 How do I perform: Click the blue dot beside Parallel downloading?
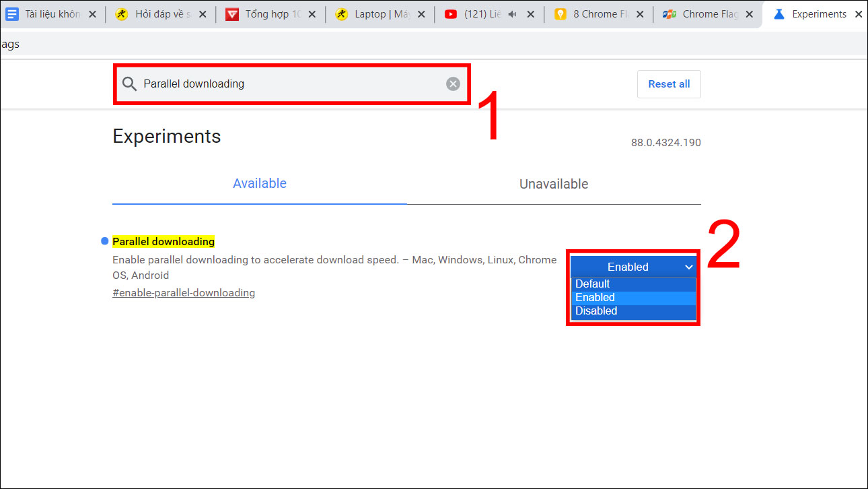104,240
